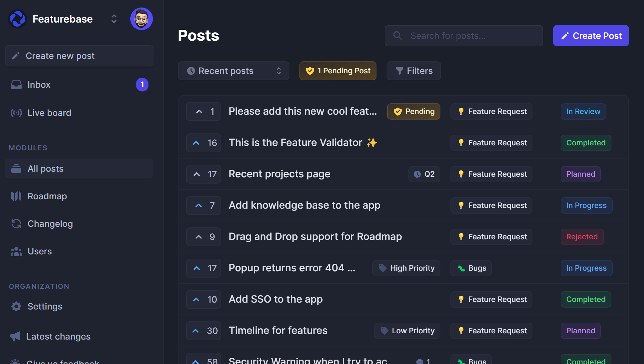View Latest changes
The height and width of the screenshot is (364, 644).
tap(79, 336)
